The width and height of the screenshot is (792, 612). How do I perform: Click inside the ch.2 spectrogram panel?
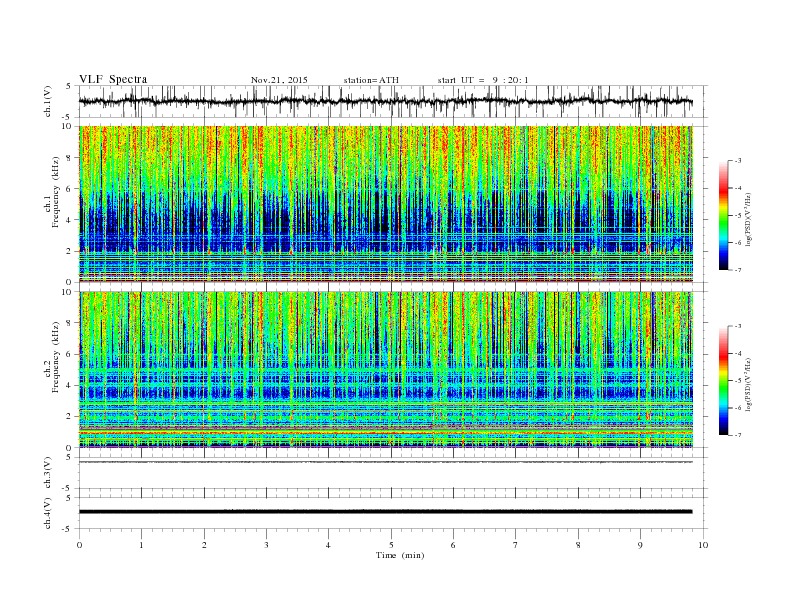(386, 370)
